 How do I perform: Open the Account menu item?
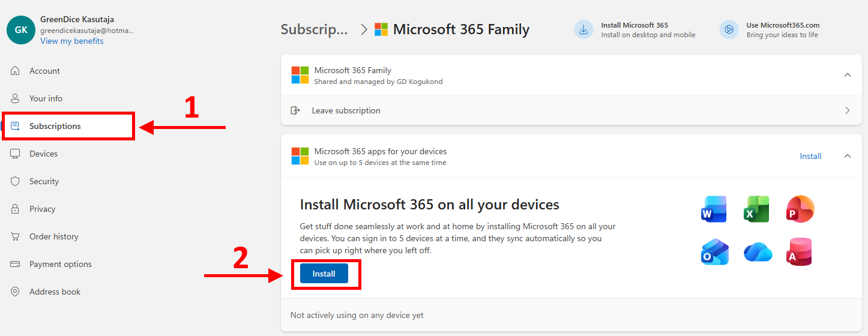tap(44, 71)
